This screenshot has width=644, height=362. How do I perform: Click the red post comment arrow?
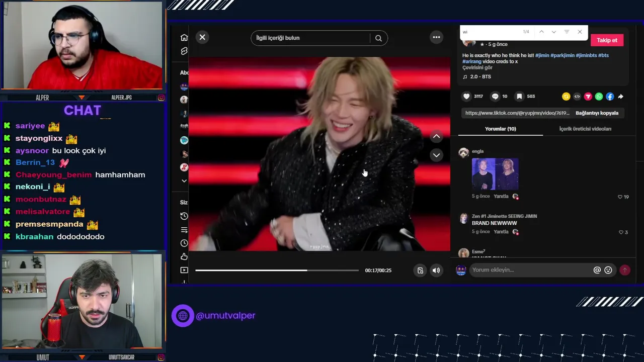[x=624, y=270]
